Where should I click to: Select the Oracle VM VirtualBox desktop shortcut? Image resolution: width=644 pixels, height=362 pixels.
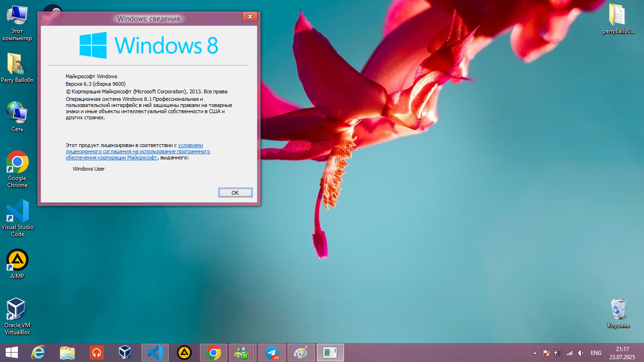[17, 315]
